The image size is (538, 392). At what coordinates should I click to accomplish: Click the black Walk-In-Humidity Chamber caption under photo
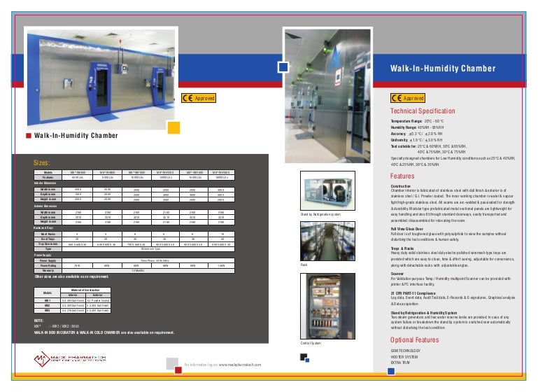coord(76,136)
